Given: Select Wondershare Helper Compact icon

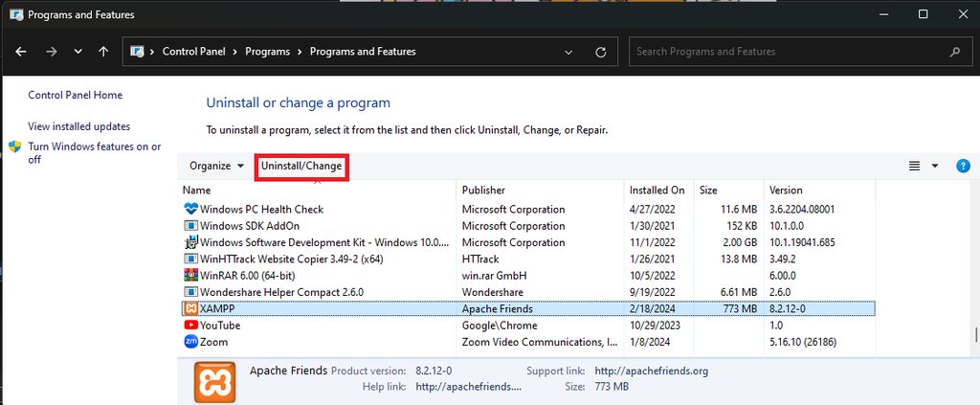Looking at the screenshot, I should [191, 293].
